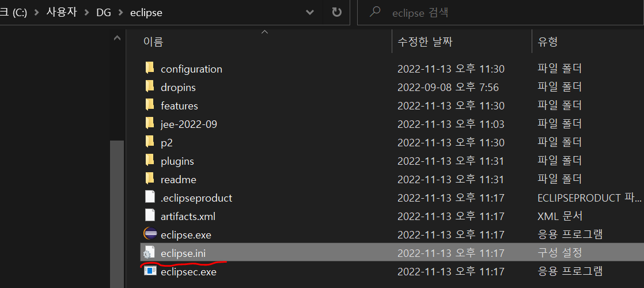
Task: Click eclipse.exe's 응용 프로그램 type cell
Action: pyautogui.click(x=570, y=236)
